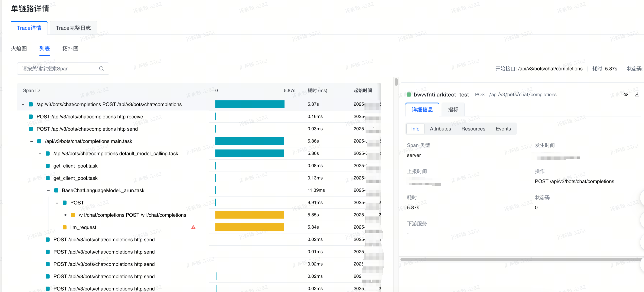The image size is (644, 292).
Task: Collapse the default_model_calling.task node
Action: (40, 154)
